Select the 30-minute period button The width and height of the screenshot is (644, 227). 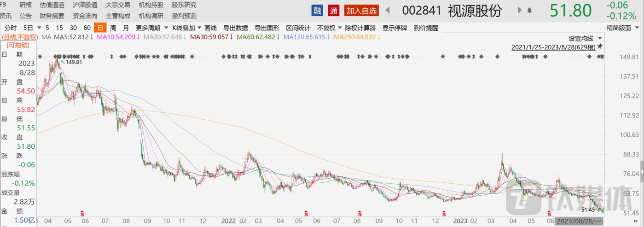73,28
